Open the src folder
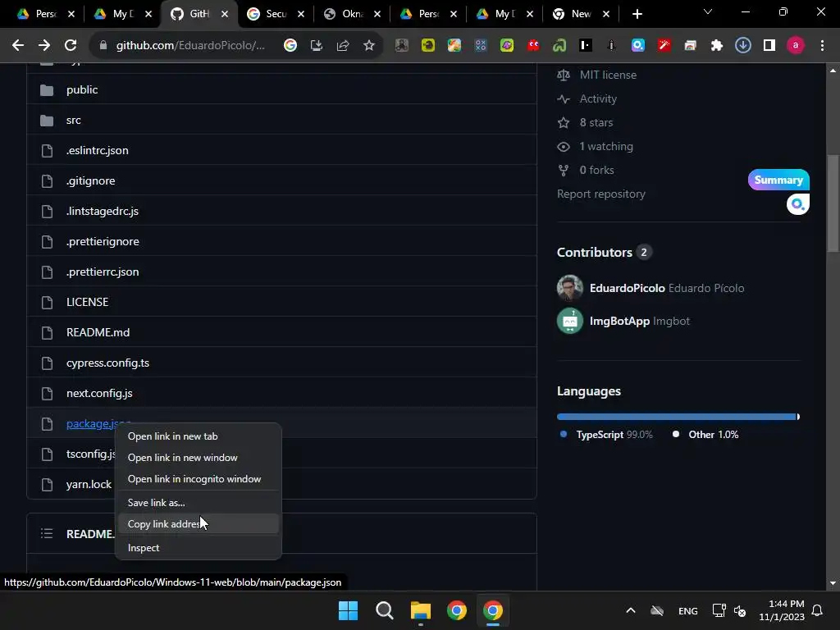 tap(73, 121)
